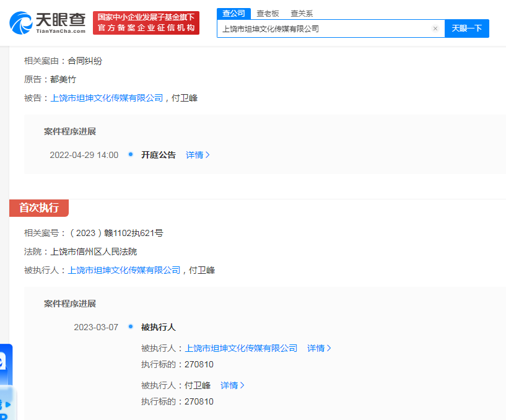Image resolution: width=506 pixels, height=420 pixels.
Task: Click the 首次执行 section label
Action: tap(39, 208)
